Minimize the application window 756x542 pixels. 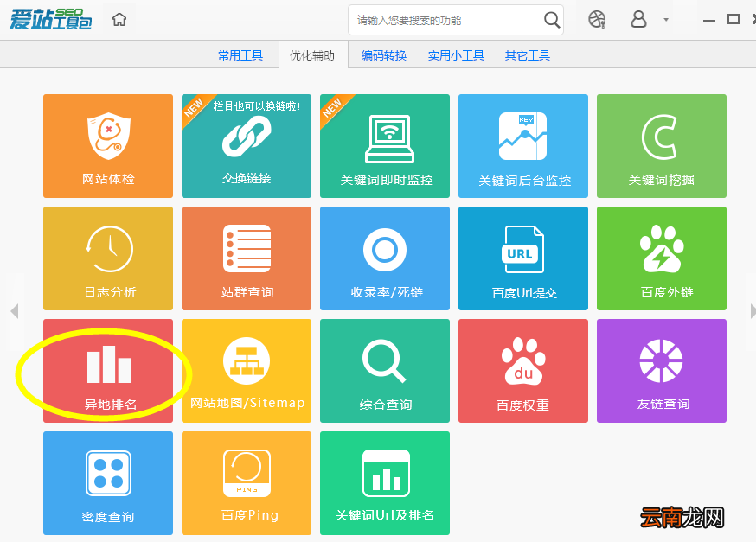point(708,21)
